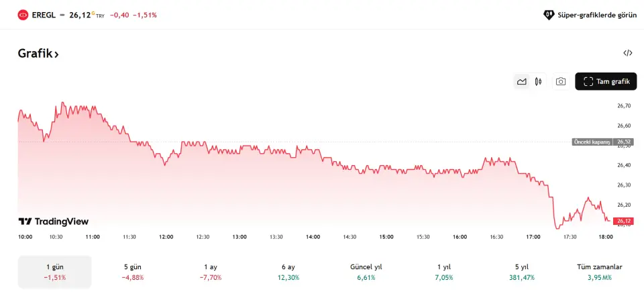This screenshot has width=644, height=292.
Task: Open the Tam grafik full chart button
Action: coord(606,82)
